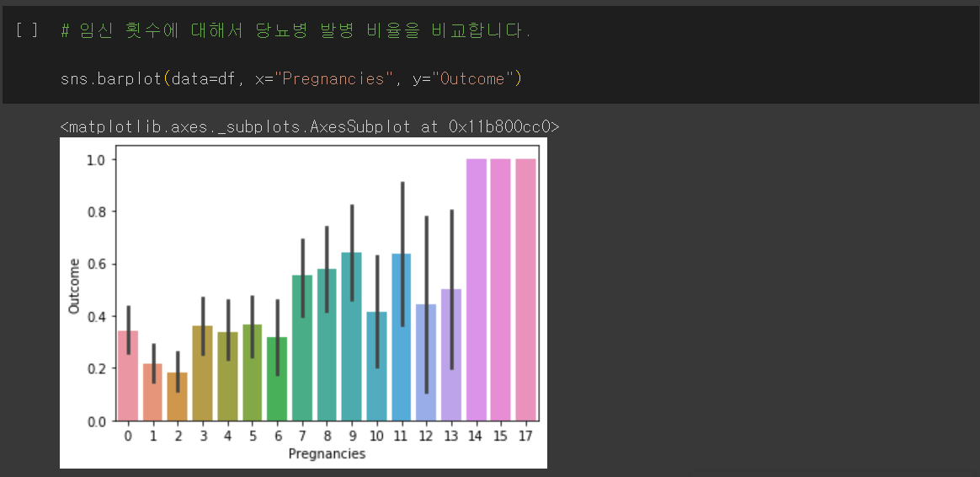Click the bar for 9 pregnancies

click(x=352, y=337)
